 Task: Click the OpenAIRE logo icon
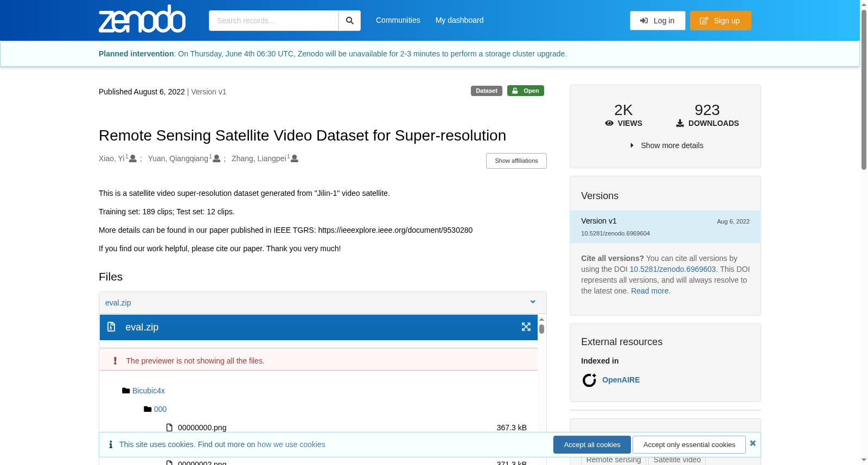click(x=589, y=380)
